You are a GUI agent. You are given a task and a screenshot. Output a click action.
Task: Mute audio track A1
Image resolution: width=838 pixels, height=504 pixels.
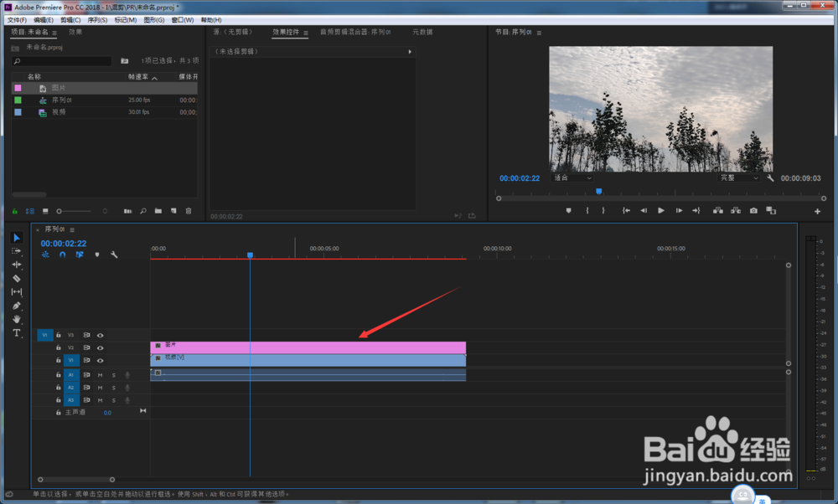(x=100, y=375)
